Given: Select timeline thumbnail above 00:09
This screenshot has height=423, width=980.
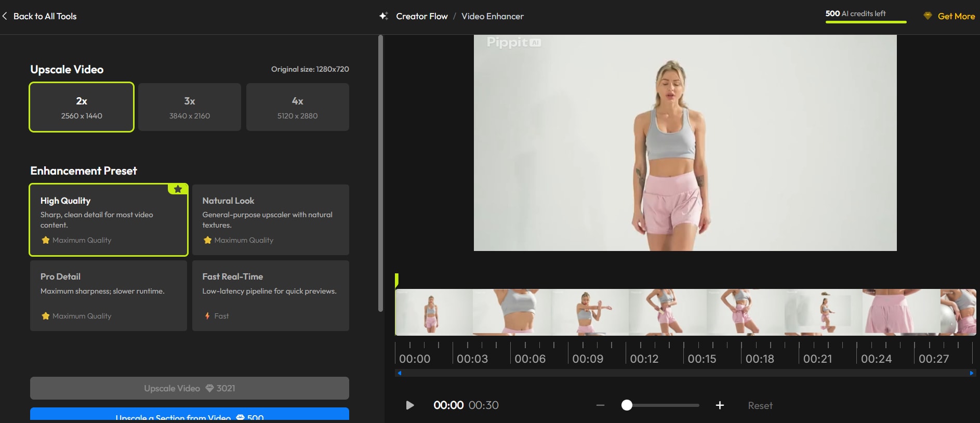Looking at the screenshot, I should (x=590, y=312).
